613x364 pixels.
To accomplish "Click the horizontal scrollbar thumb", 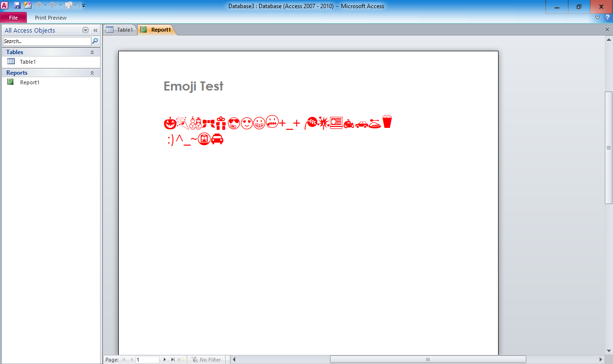I will coord(428,360).
